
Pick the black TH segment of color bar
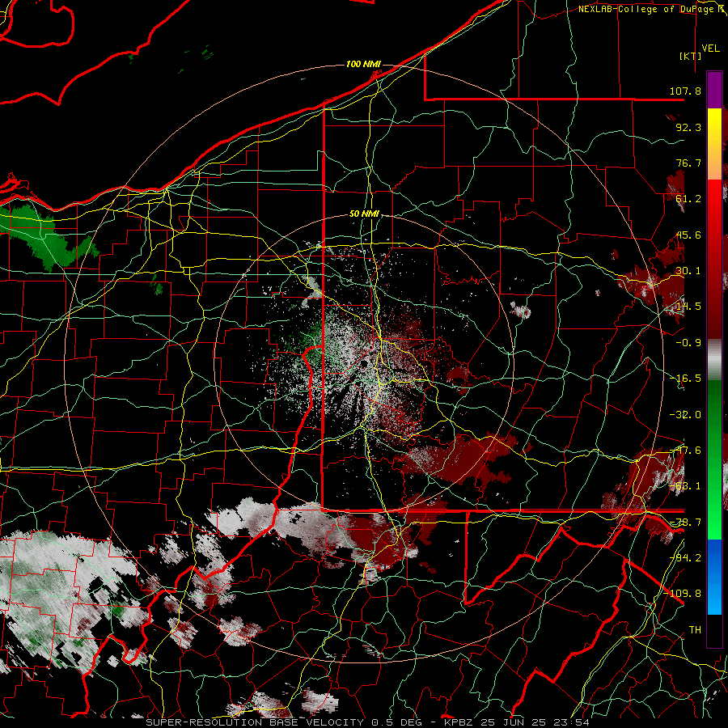(x=714, y=630)
